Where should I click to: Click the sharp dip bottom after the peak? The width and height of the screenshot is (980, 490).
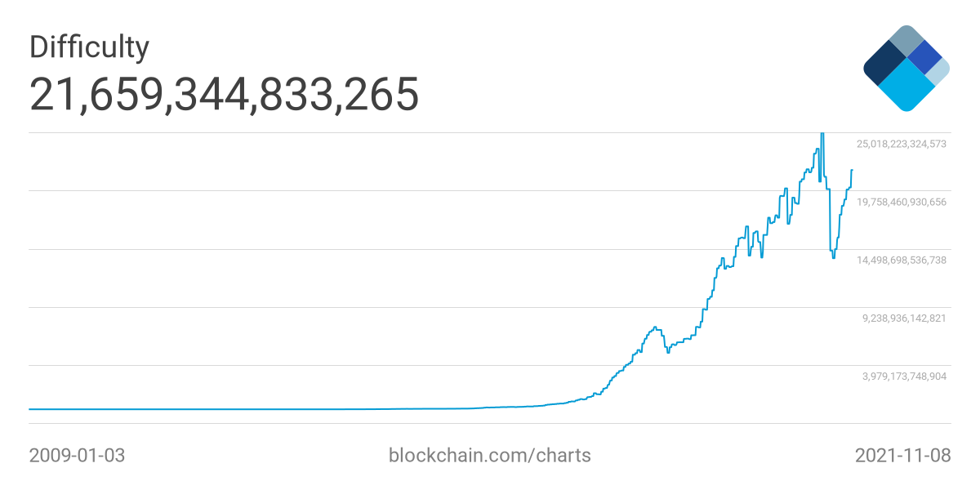pos(833,257)
